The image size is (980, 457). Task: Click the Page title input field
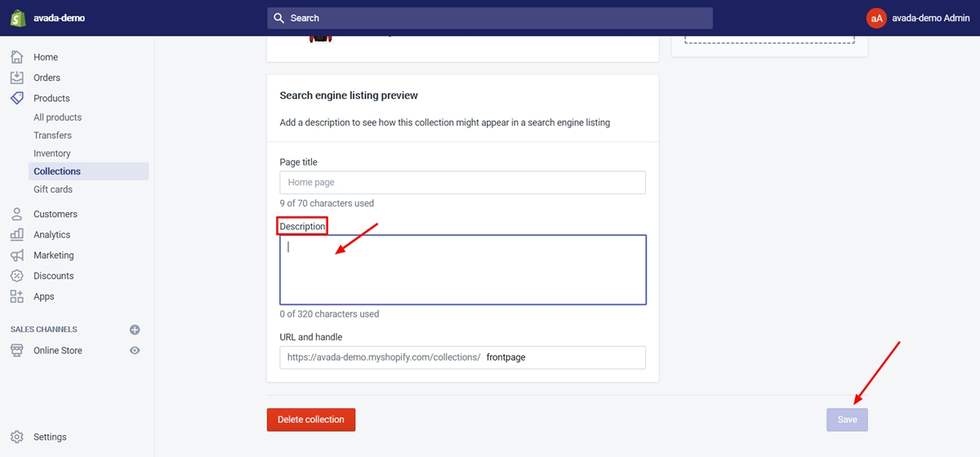tap(462, 183)
